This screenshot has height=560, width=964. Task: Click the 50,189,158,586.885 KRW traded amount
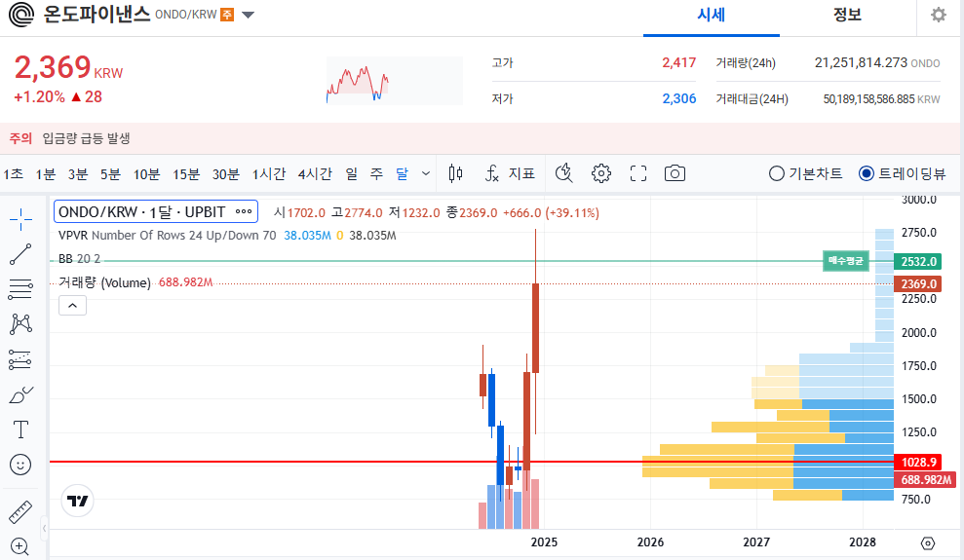tap(881, 99)
